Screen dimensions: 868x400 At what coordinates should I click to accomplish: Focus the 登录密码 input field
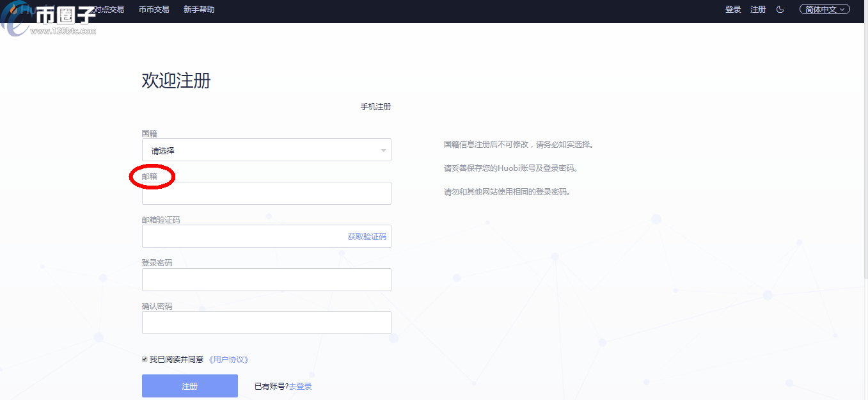266,280
